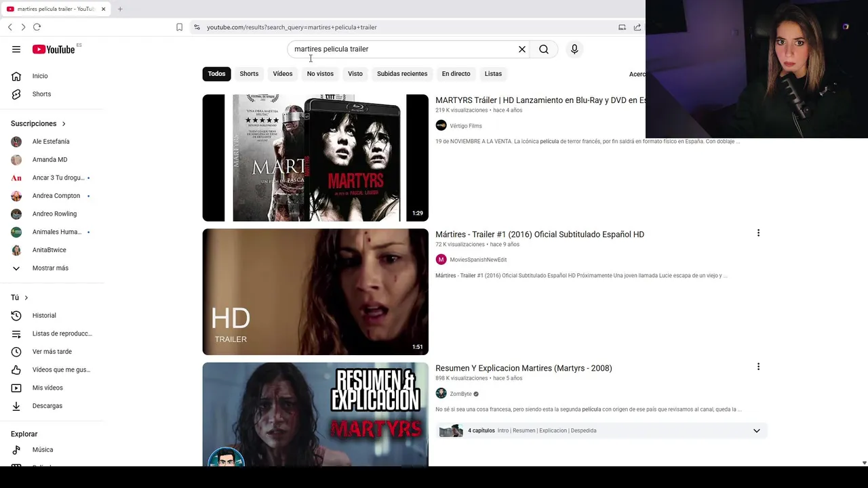The image size is (868, 488).
Task: Open site information icon in address bar
Action: [197, 27]
